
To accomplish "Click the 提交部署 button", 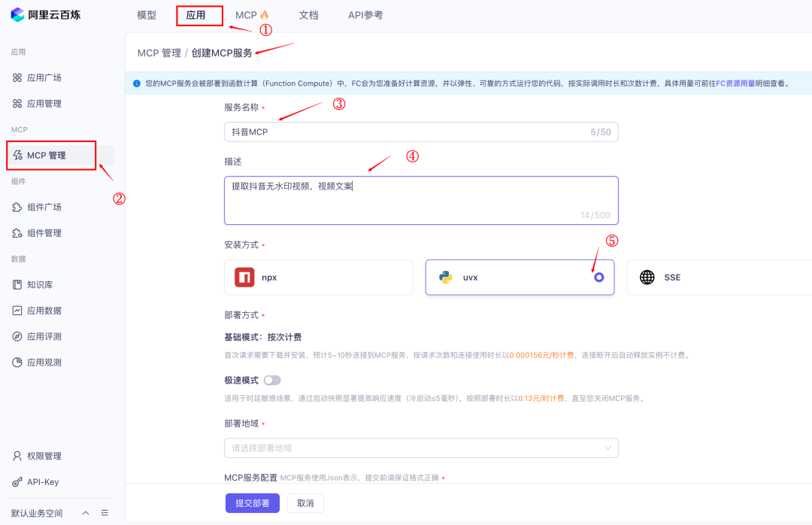I will 252,503.
